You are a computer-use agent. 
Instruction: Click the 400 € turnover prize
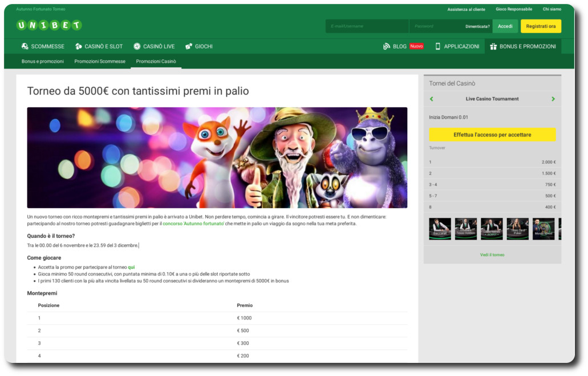tap(550, 207)
